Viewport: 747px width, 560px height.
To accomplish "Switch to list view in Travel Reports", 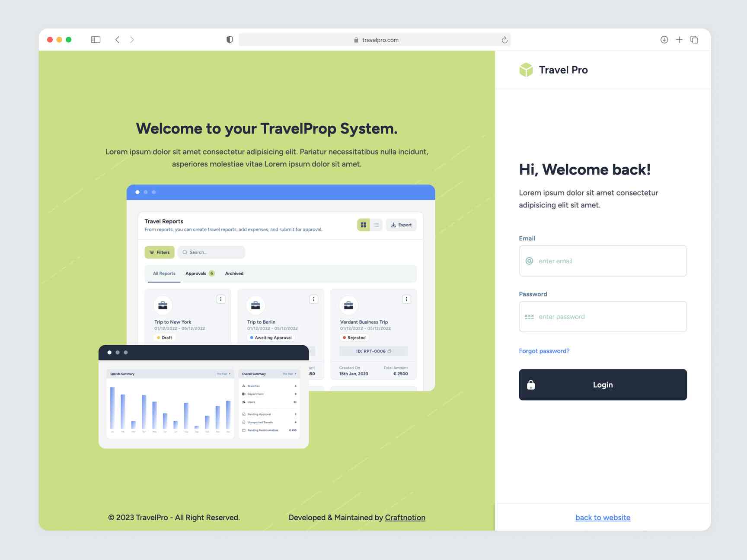I will (376, 225).
